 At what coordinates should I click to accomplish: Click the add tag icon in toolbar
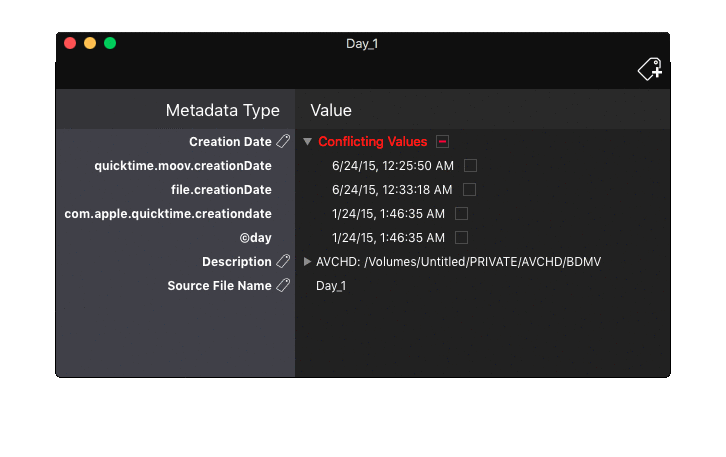[x=650, y=69]
